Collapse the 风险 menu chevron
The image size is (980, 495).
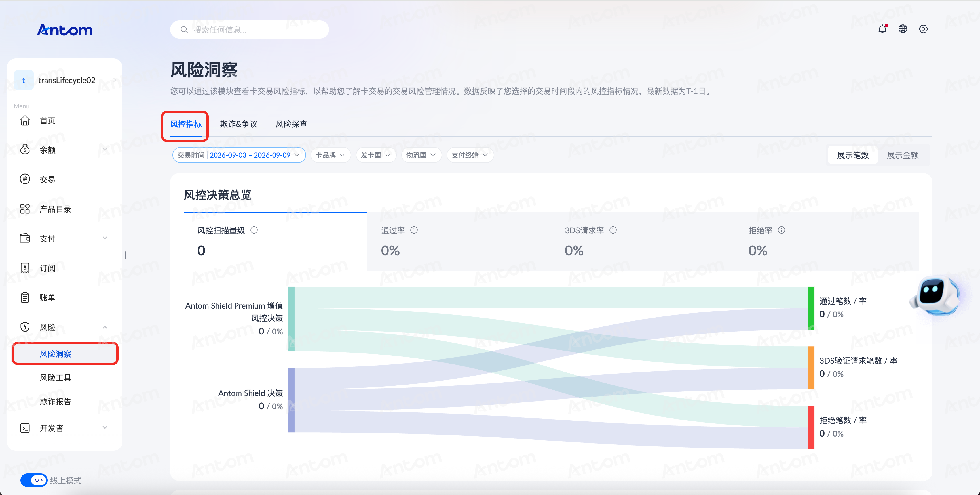(x=105, y=327)
